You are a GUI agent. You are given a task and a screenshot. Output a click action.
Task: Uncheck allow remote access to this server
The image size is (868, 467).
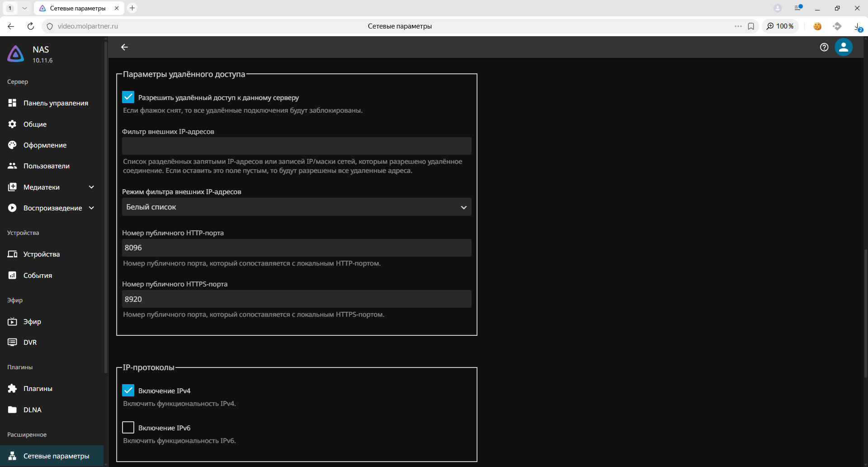click(128, 97)
